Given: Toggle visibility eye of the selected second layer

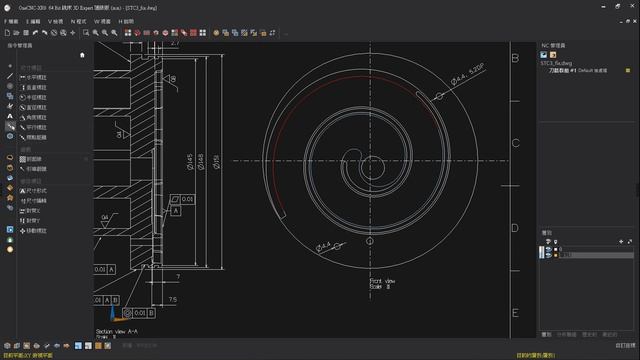Looking at the screenshot, I should click(548, 255).
